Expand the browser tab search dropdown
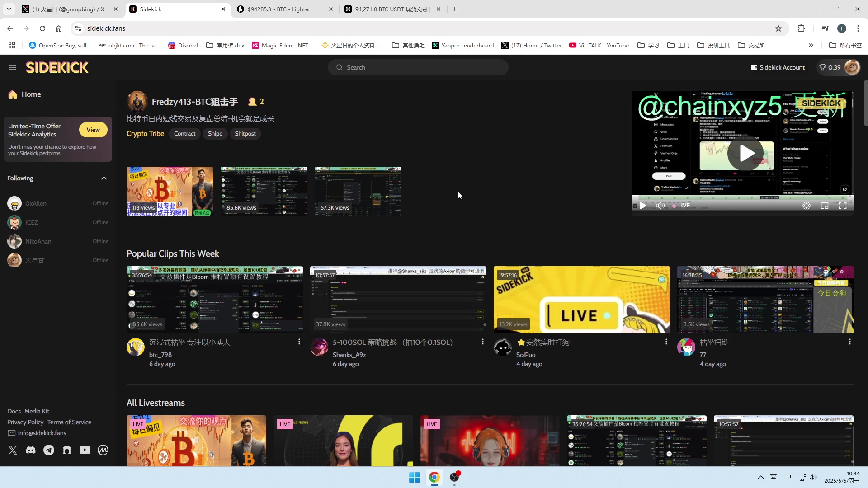 (9, 9)
